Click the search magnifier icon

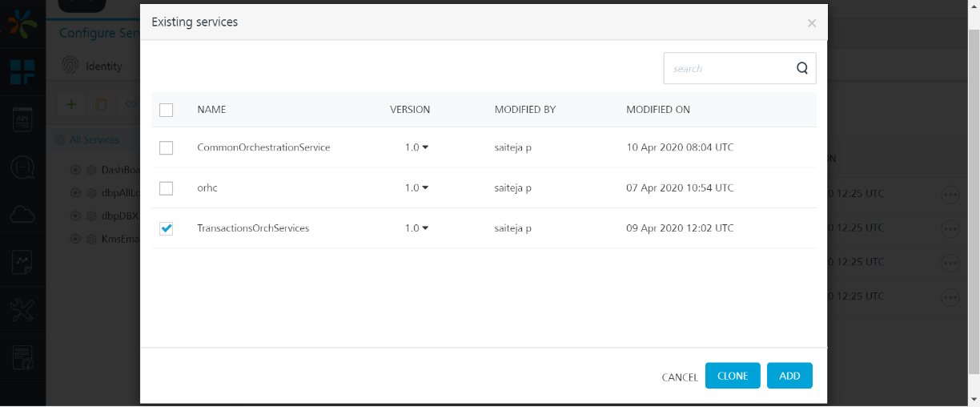(802, 68)
